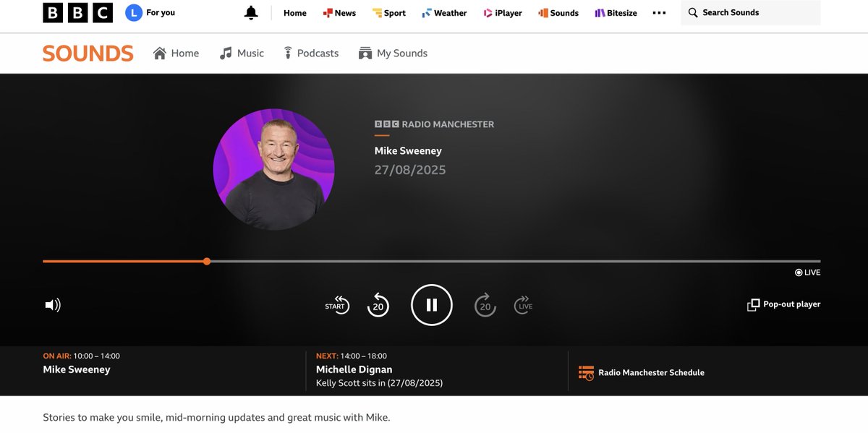The height and width of the screenshot is (433, 868).
Task: Open the Pop-out player
Action: pos(784,304)
